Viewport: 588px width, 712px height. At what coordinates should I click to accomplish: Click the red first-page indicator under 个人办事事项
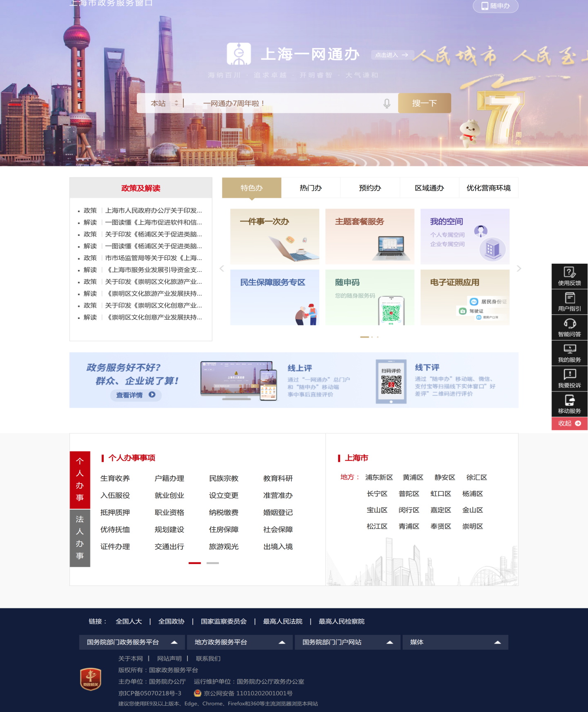[195, 563]
